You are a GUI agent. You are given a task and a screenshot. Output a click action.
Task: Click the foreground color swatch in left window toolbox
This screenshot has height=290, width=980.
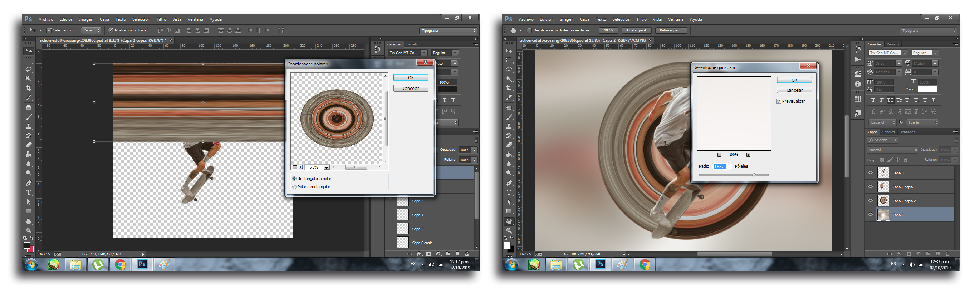26,245
